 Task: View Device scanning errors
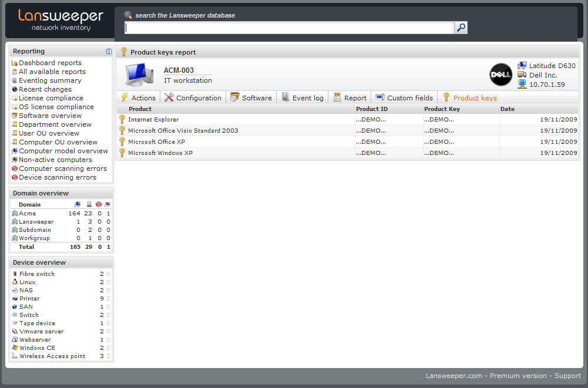click(x=58, y=177)
